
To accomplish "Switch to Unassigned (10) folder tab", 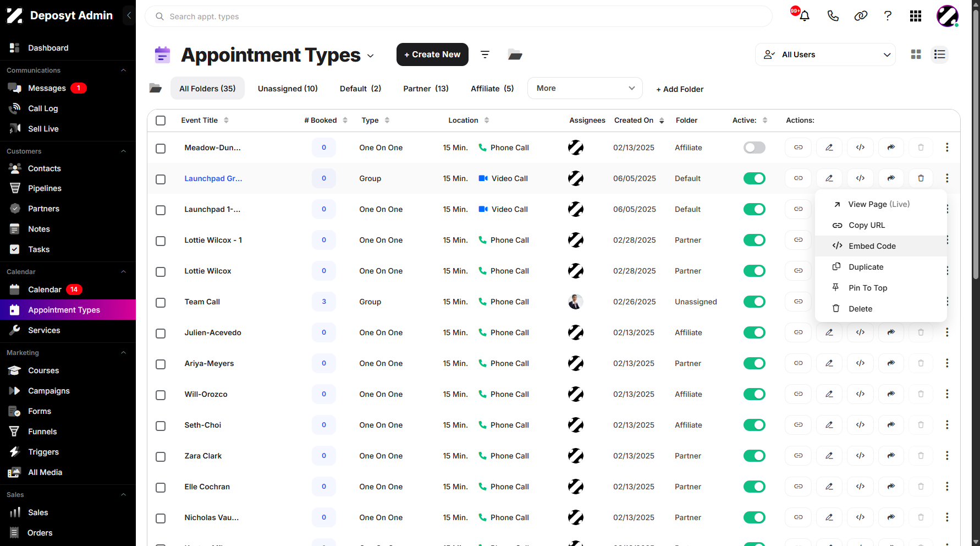I will pyautogui.click(x=288, y=89).
